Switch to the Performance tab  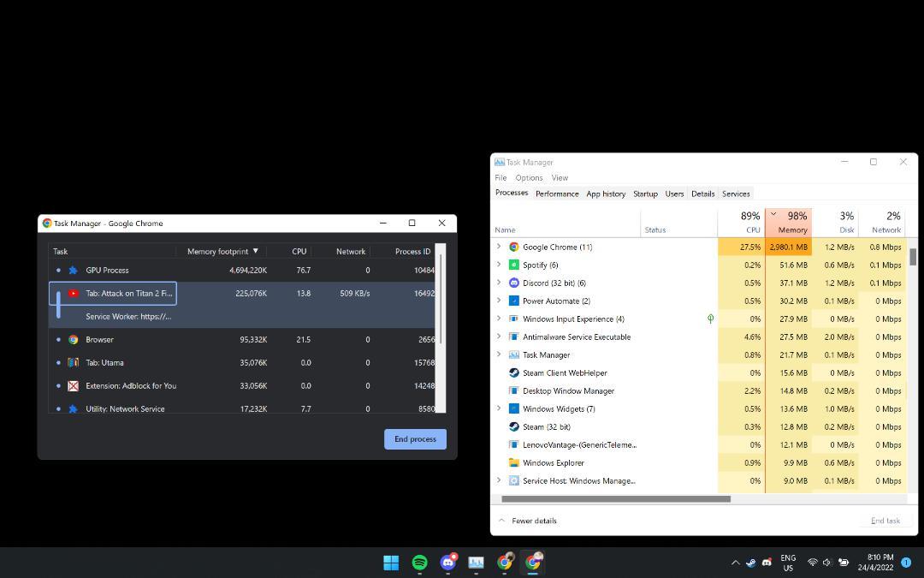(557, 194)
